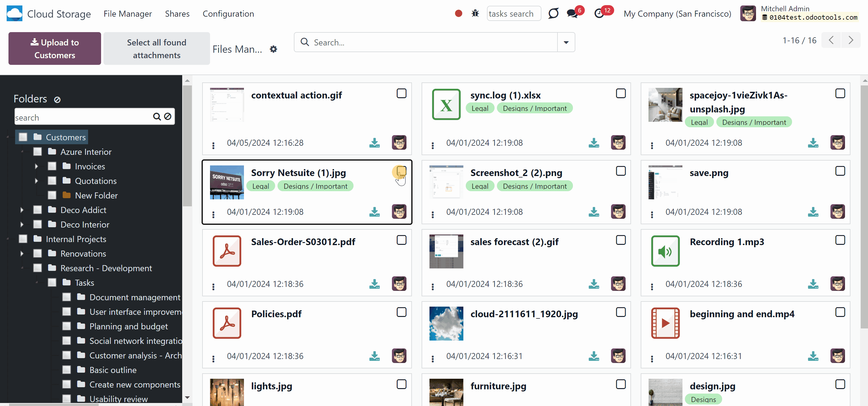Viewport: 868px width, 406px height.
Task: Tick the checkbox on sync.log (1).xlsx card
Action: pyautogui.click(x=621, y=93)
